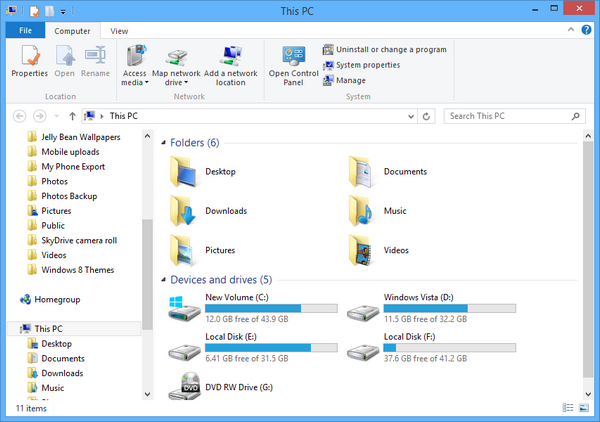Select the Computer ribbon tab
Screen dimensions: 600x422
[72, 31]
